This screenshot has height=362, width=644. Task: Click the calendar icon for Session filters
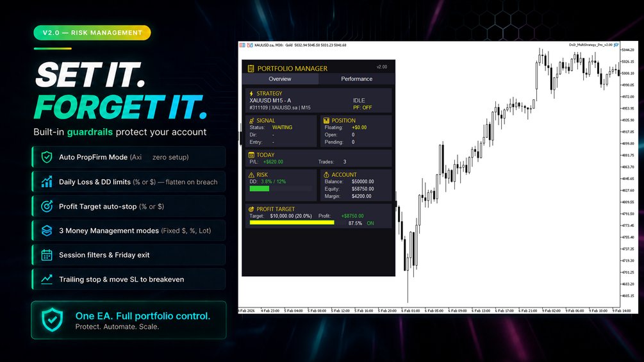[47, 255]
